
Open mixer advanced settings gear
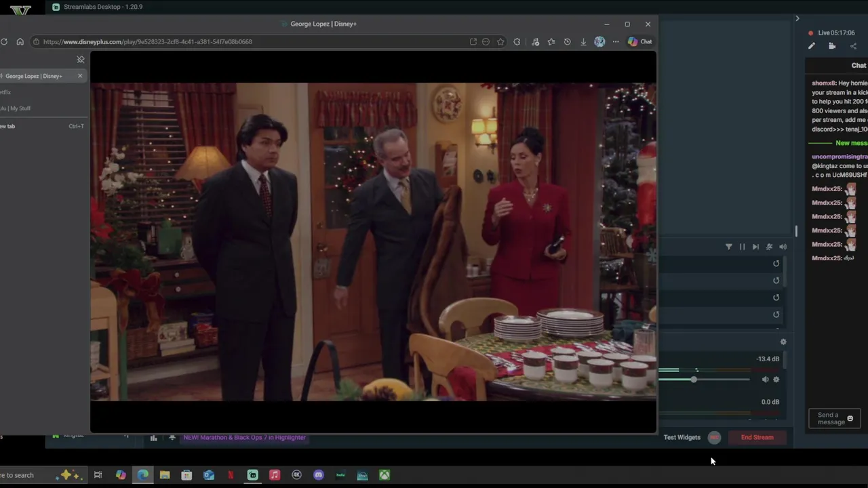click(783, 342)
